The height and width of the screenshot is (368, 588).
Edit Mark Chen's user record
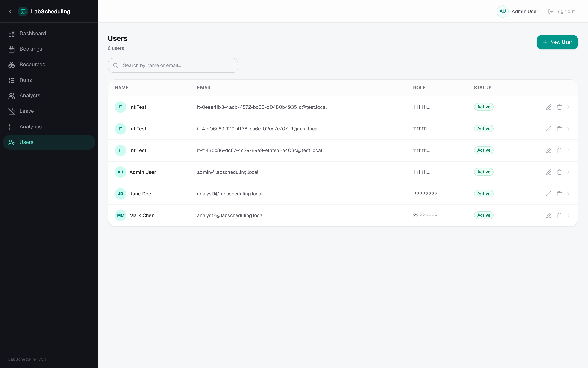click(x=549, y=215)
